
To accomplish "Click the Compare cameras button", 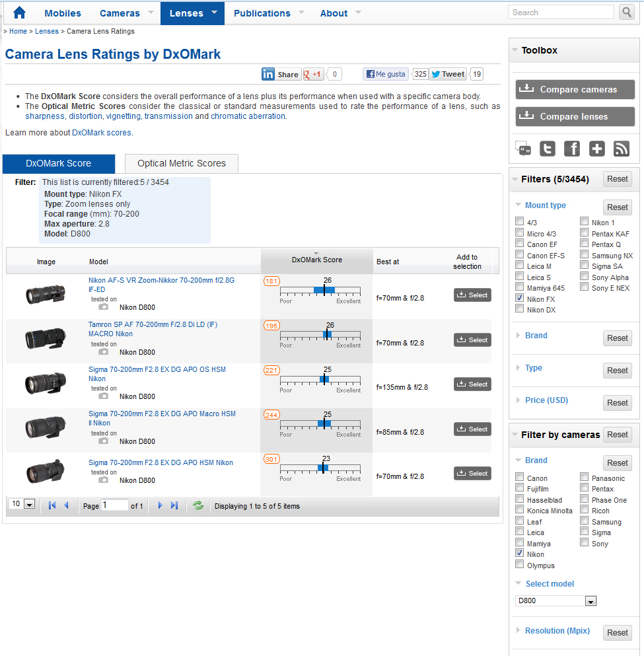I will click(x=575, y=89).
